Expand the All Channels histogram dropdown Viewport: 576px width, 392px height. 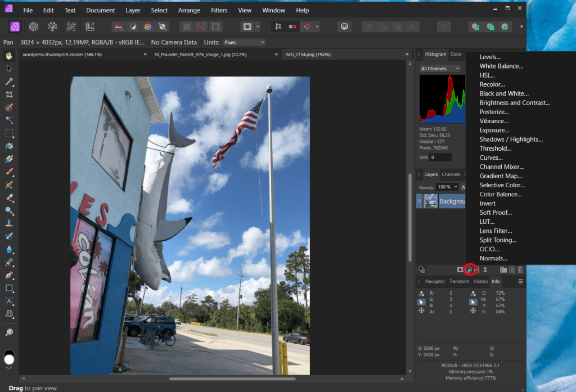click(440, 69)
